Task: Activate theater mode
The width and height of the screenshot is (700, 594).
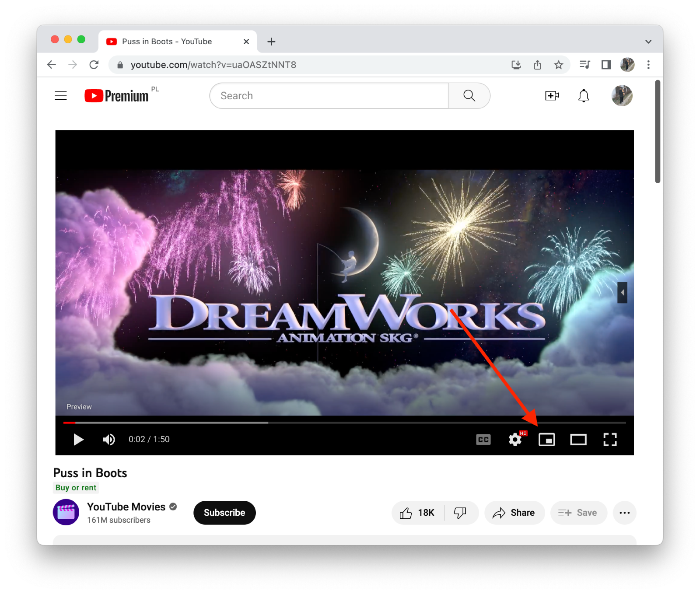Action: (x=578, y=440)
